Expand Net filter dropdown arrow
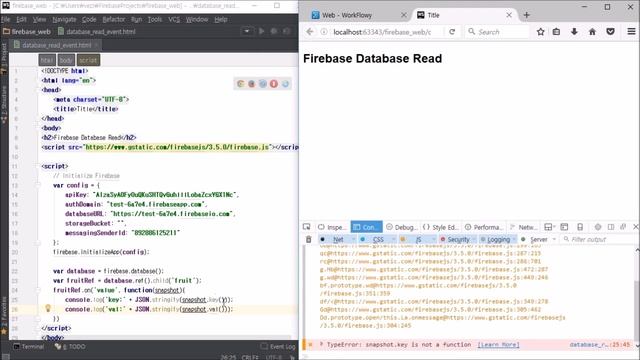This screenshot has width=640, height=360. coord(353,239)
